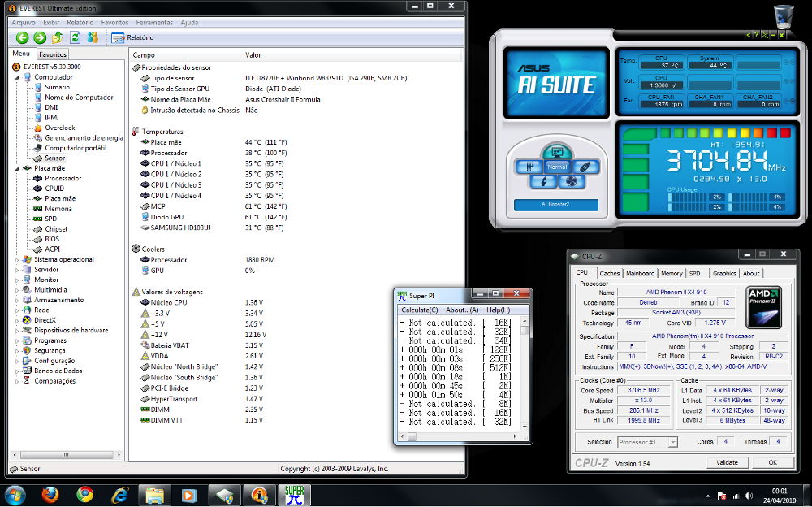
Task: Launch Internet Explorer from taskbar
Action: coord(119,495)
